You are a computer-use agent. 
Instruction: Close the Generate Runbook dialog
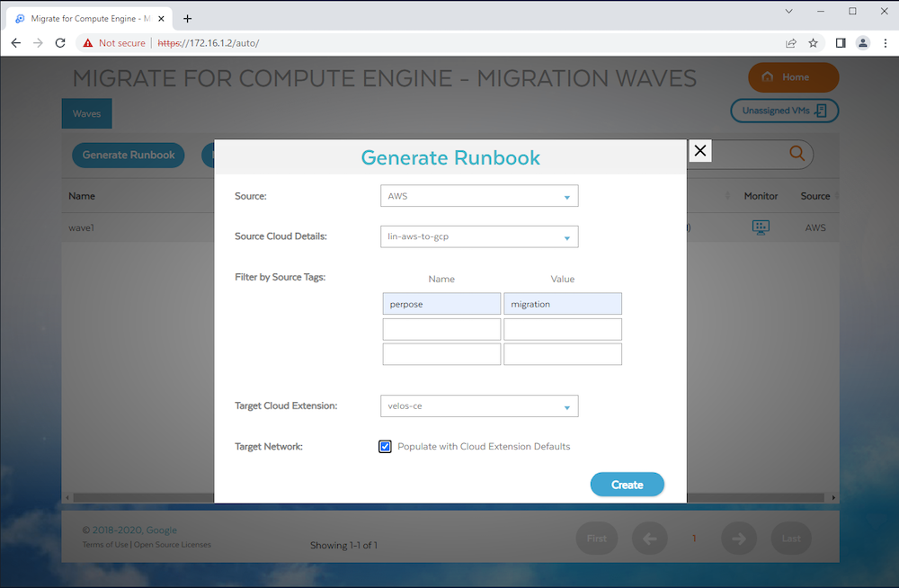pyautogui.click(x=700, y=151)
